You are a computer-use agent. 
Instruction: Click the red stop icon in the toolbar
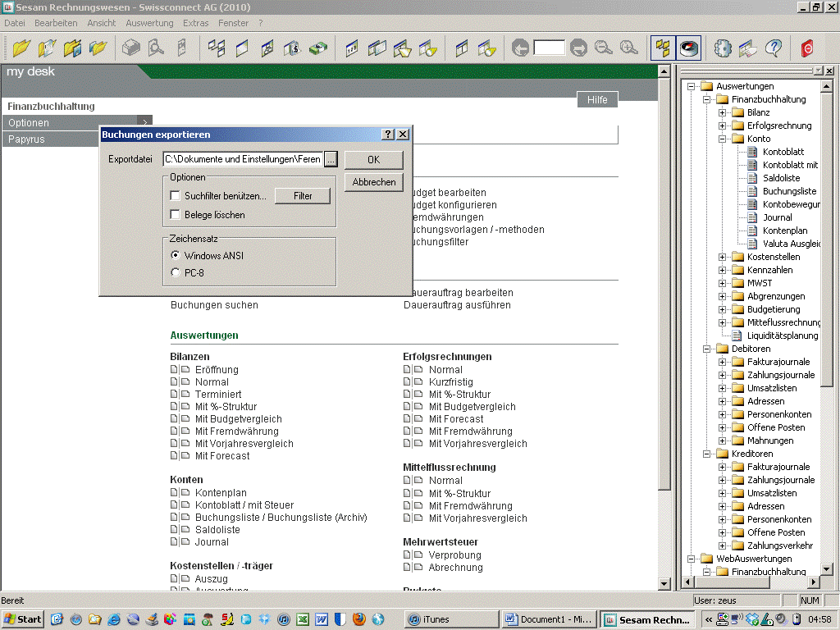[x=807, y=48]
